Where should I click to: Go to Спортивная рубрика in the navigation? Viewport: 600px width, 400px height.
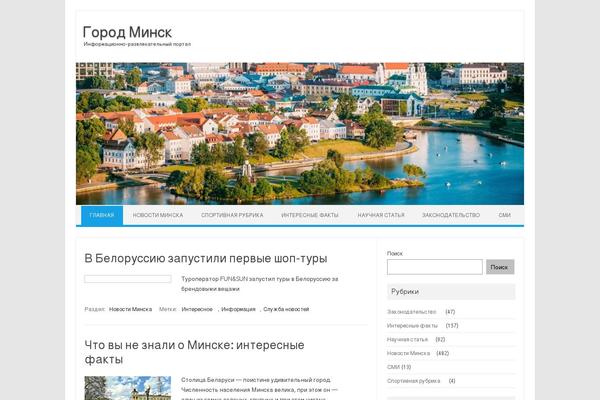[x=232, y=215]
